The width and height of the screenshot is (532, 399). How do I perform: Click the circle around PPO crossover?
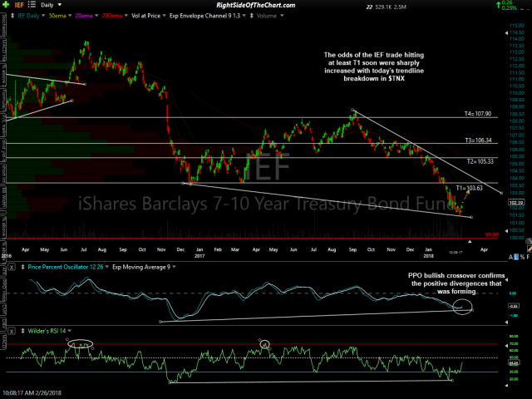[x=462, y=307]
